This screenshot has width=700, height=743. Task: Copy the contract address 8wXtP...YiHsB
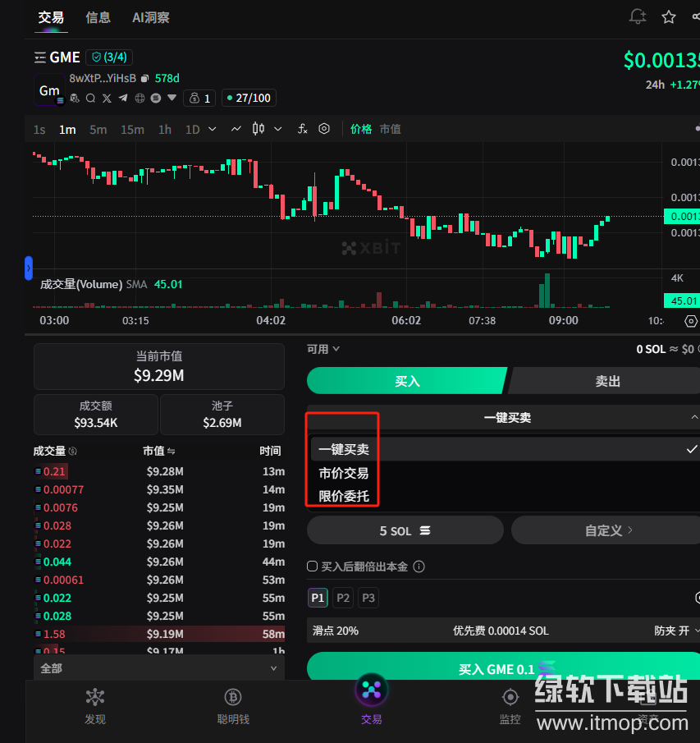[x=144, y=79]
